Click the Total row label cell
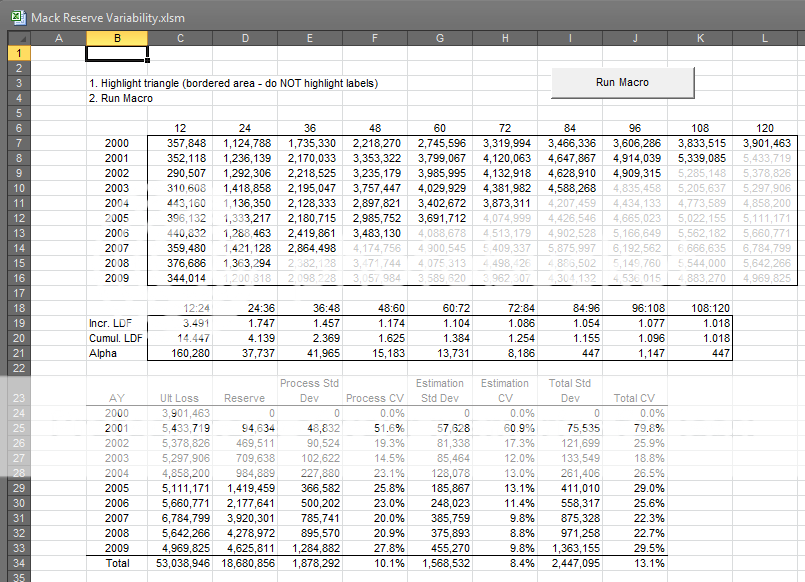The height and width of the screenshot is (582, 805). [117, 563]
